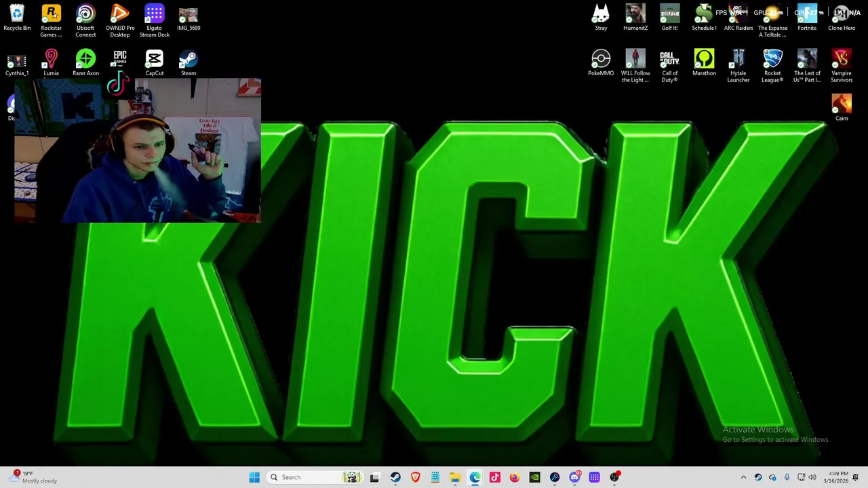Click the taskbar Search box
This screenshot has width=868, height=488.
point(315,477)
